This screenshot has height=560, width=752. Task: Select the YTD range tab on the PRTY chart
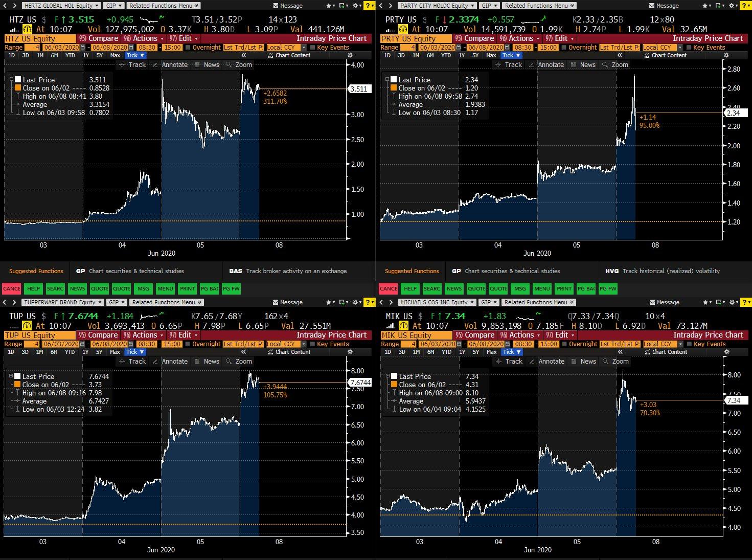[x=446, y=55]
